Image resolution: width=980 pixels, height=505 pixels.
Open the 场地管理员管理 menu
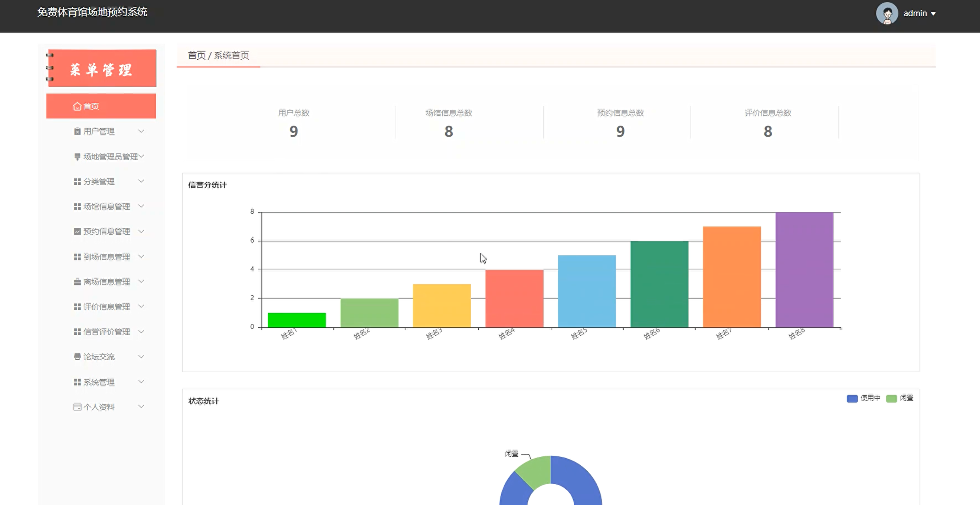(101, 157)
